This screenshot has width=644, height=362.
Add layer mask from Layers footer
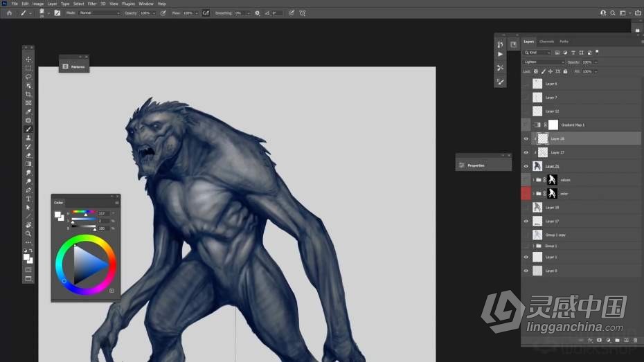(599, 341)
